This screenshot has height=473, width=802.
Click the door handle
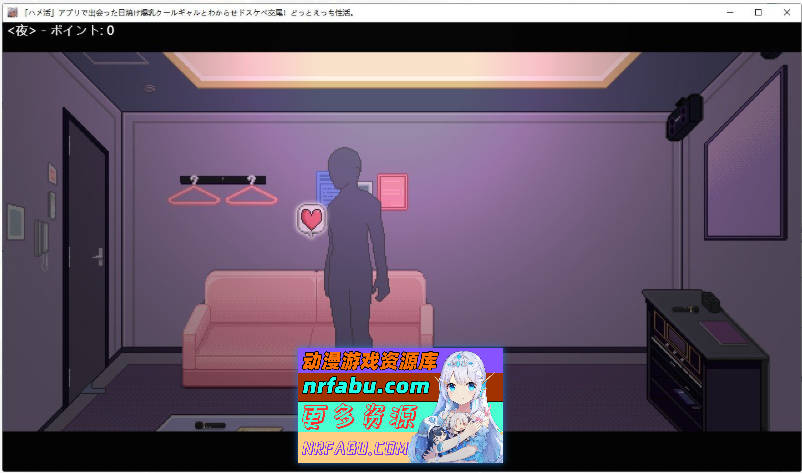pos(97,256)
